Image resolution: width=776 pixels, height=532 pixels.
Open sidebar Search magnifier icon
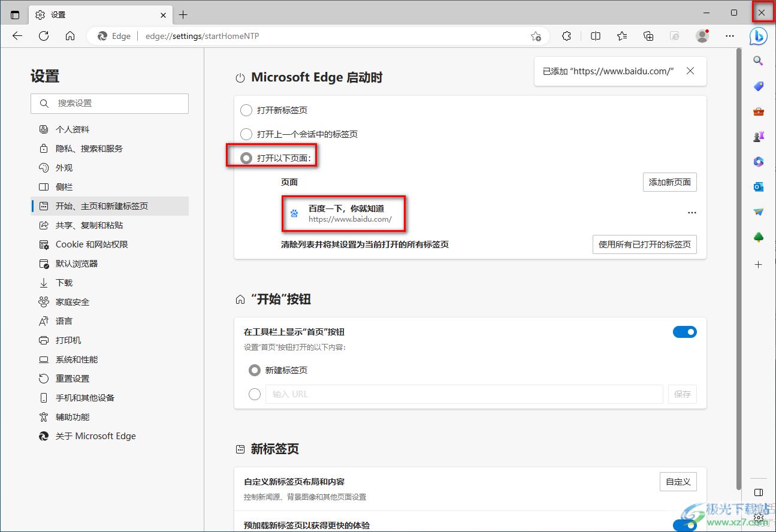coord(759,61)
